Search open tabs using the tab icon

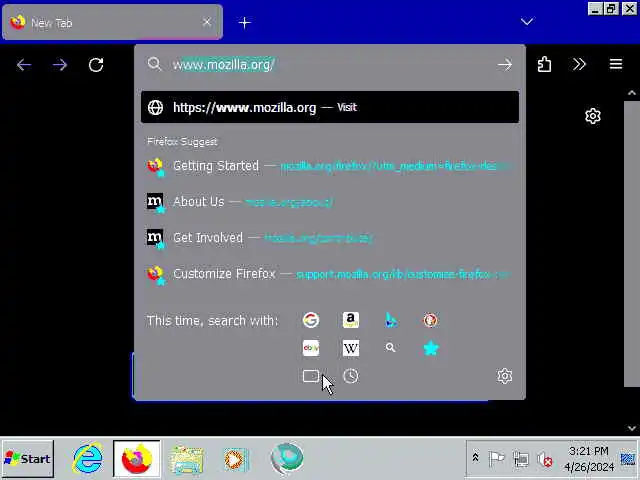coord(311,376)
